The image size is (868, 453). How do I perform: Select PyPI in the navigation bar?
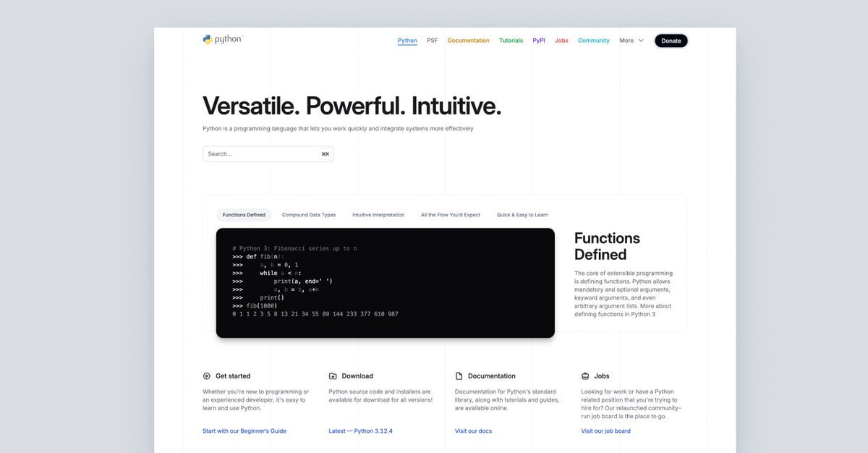(x=539, y=41)
